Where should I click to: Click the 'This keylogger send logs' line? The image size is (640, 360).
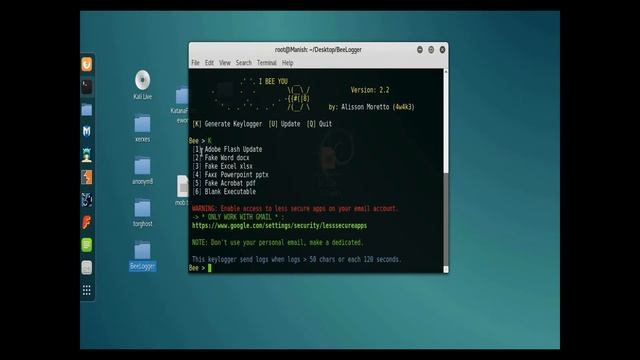click(296, 260)
